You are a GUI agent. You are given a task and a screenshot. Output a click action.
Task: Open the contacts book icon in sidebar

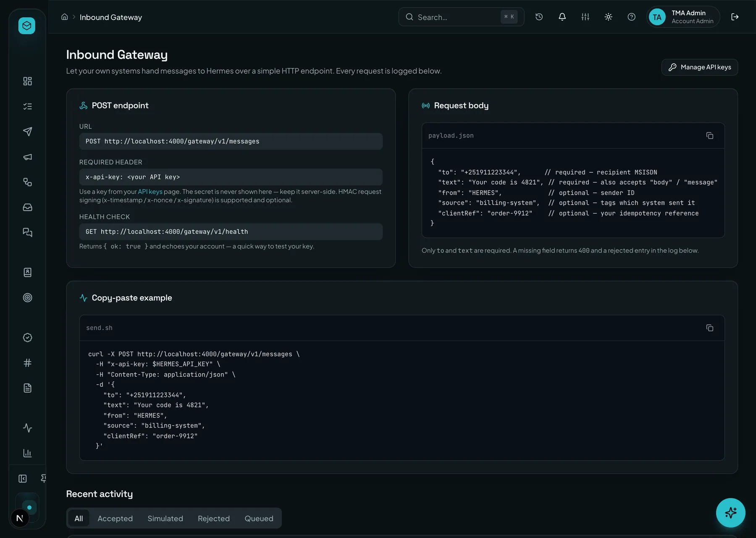pyautogui.click(x=27, y=272)
